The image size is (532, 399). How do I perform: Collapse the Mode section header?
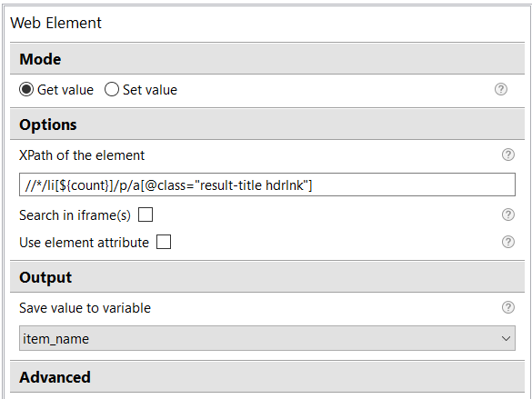pos(267,59)
